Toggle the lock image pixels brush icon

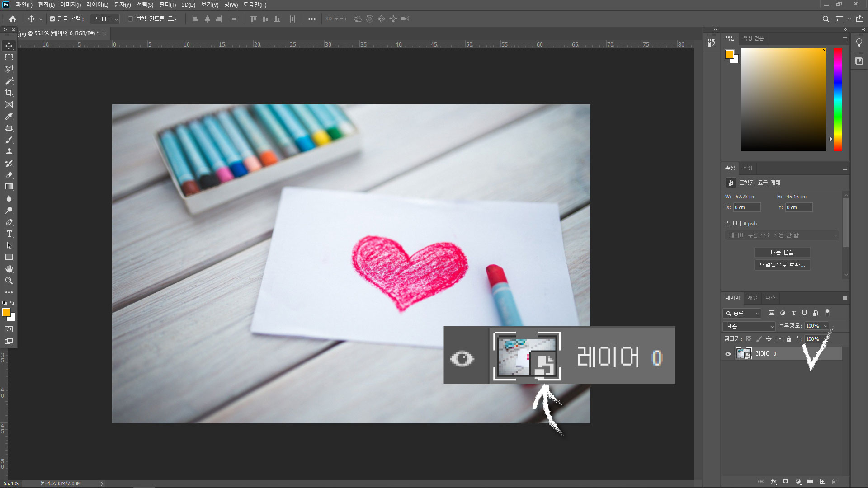[x=759, y=339]
